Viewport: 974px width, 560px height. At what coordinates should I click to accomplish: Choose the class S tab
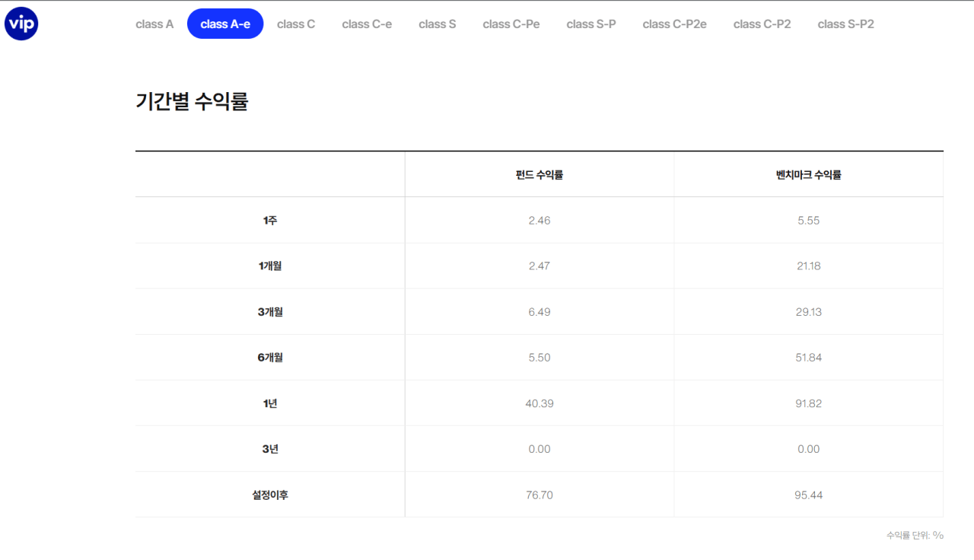(x=438, y=24)
